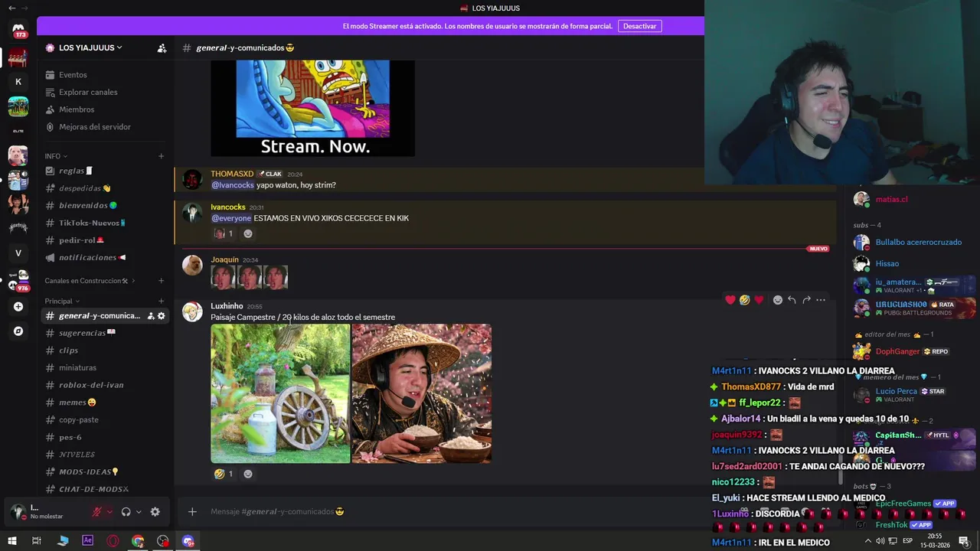Toggle the headphones deafen button
This screenshot has width=980, height=551.
click(x=126, y=512)
